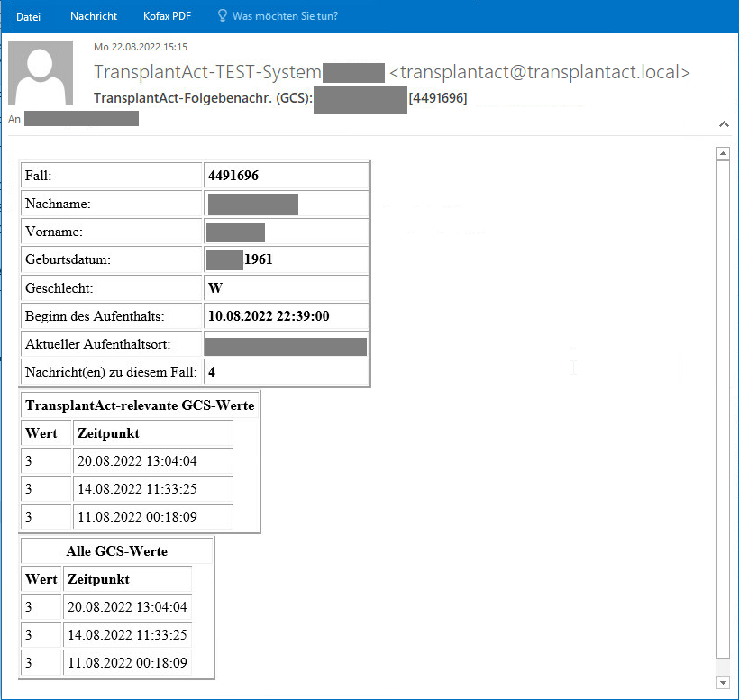Open the Kofax PDF tab
The height and width of the screenshot is (700, 739).
168,16
